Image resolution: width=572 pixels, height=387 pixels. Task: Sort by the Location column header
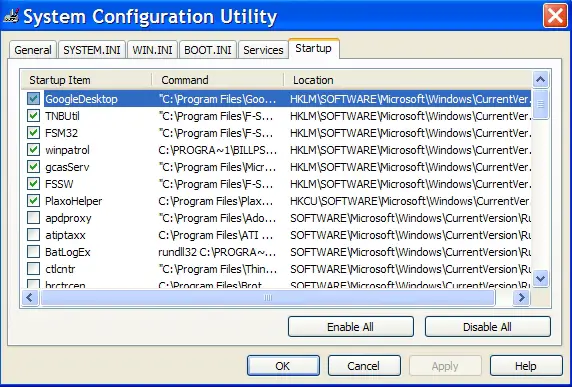pyautogui.click(x=407, y=80)
